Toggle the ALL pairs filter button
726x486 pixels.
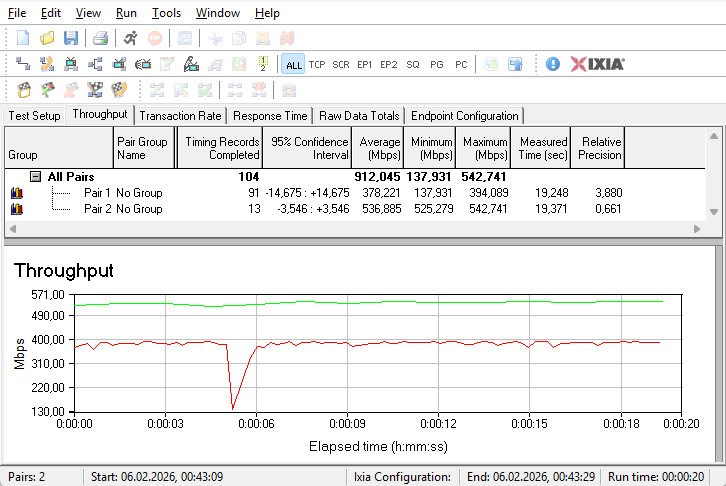(293, 64)
